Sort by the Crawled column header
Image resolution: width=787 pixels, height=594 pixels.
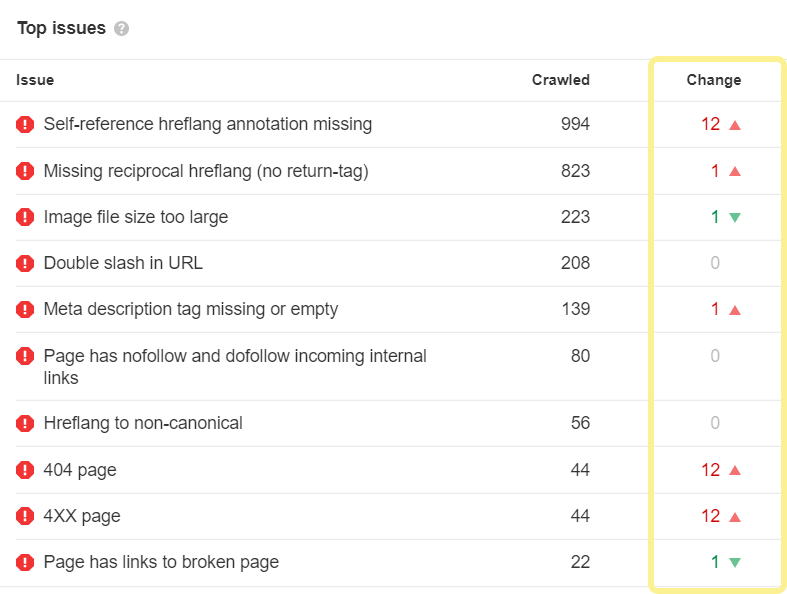(x=560, y=80)
